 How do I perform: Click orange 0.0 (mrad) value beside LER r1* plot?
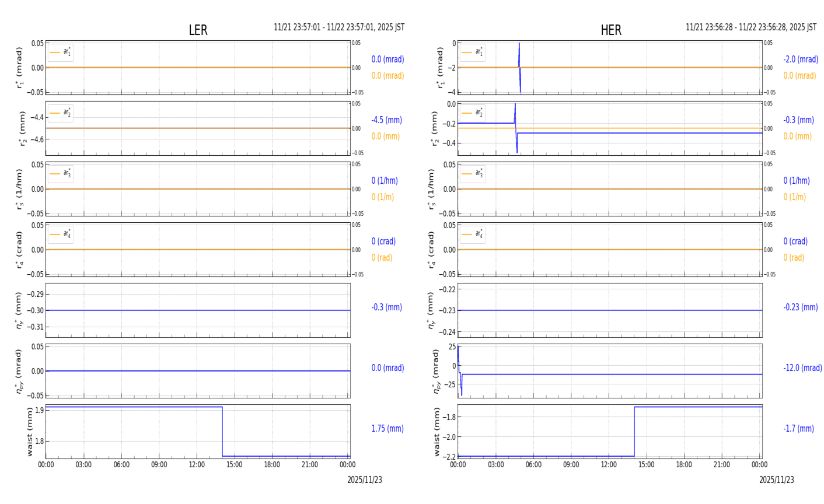coord(387,76)
